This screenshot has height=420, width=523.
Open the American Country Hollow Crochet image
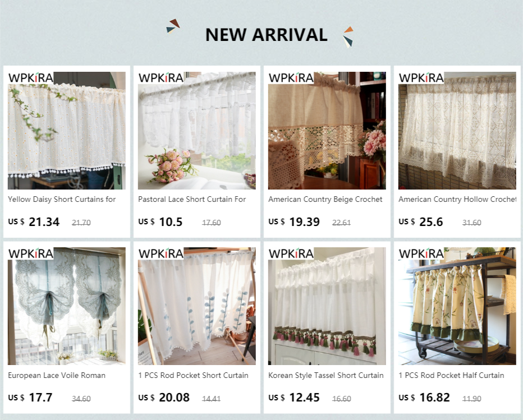pos(457,130)
